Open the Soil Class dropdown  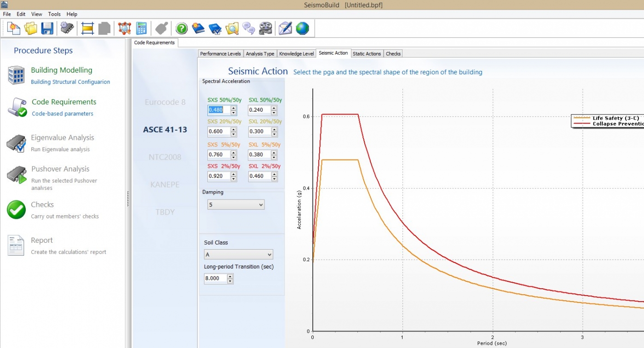pos(238,254)
